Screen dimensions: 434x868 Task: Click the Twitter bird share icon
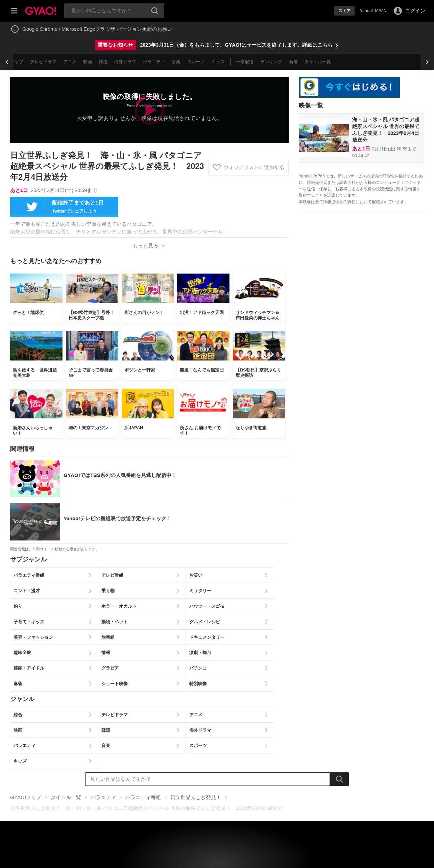(x=32, y=207)
